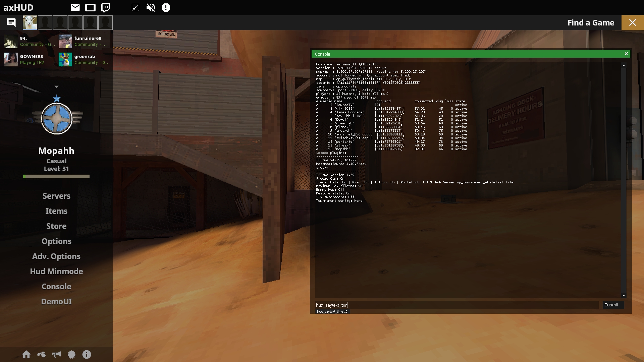Click the console scrollbar up arrow
Screen dimensions: 644x362
click(624, 66)
